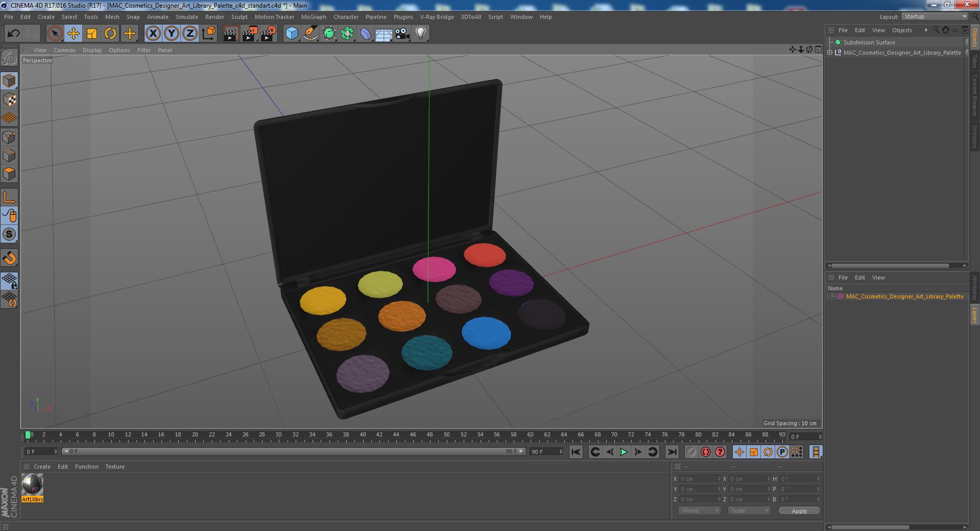
Task: Select the Live Selection tool
Action: point(55,34)
